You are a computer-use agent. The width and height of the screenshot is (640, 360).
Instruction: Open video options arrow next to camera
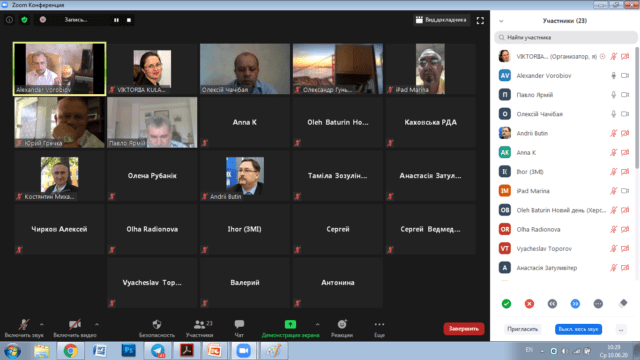[97, 324]
